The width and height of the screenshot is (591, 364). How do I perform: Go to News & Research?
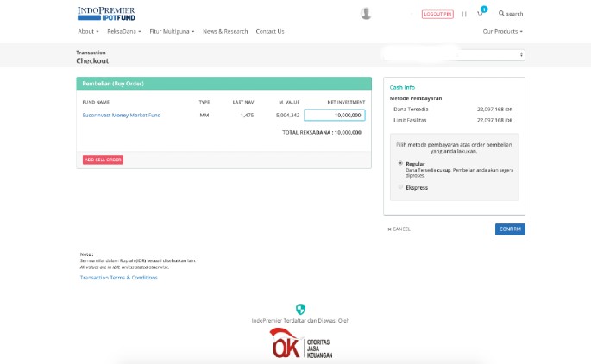[x=225, y=31]
